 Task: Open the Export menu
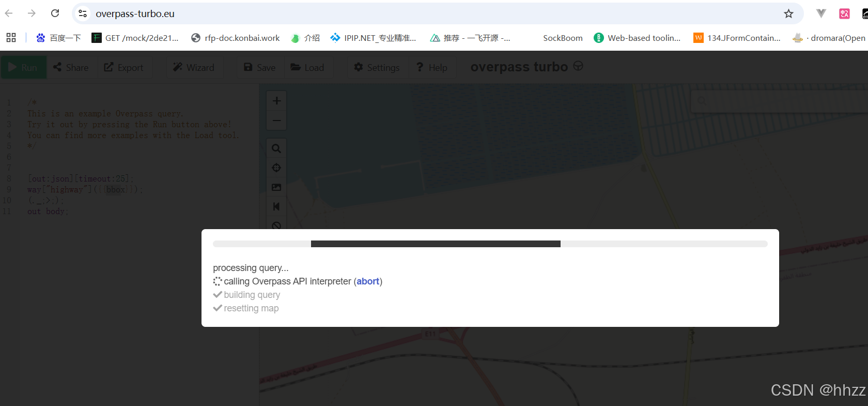coord(124,67)
